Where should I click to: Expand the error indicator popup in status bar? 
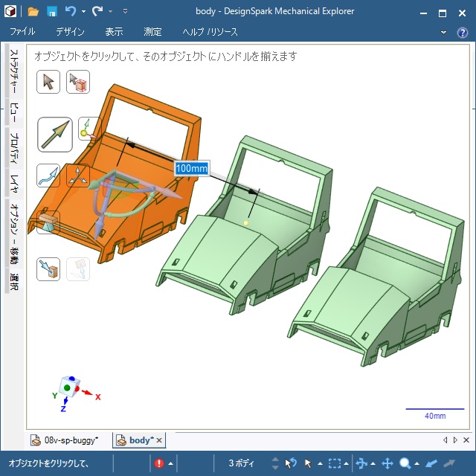click(x=170, y=463)
